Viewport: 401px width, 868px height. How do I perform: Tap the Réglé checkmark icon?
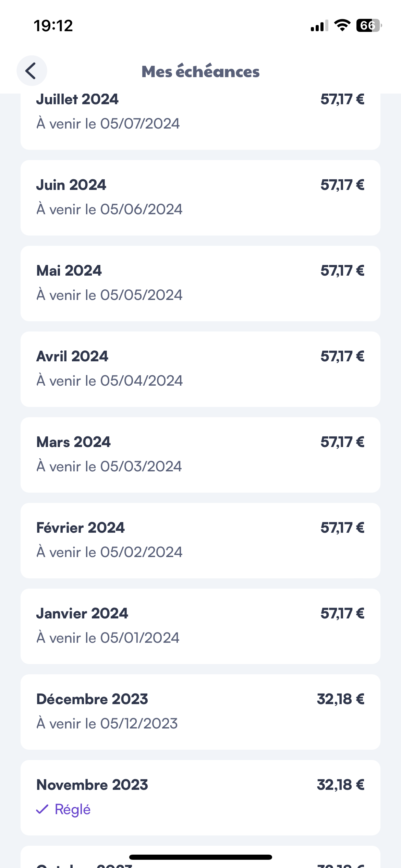(x=42, y=809)
